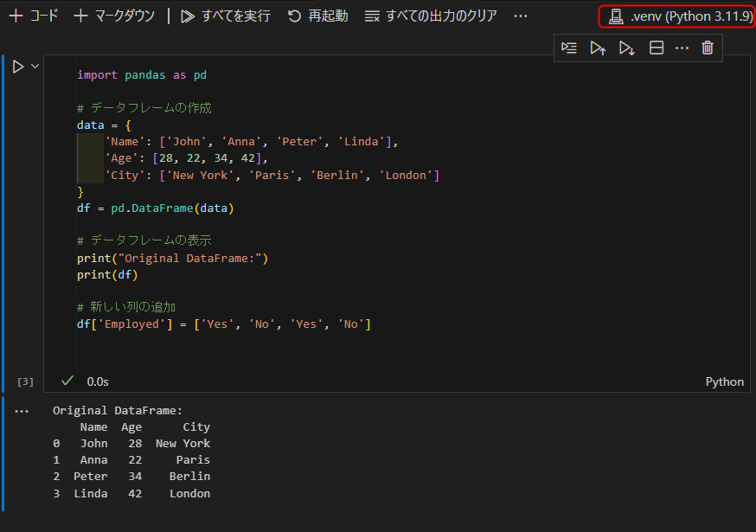Split the cell using the split icon
This screenshot has height=532, width=756.
657,48
